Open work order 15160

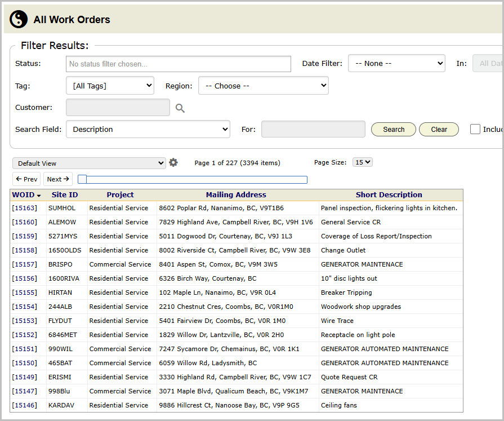(x=24, y=222)
